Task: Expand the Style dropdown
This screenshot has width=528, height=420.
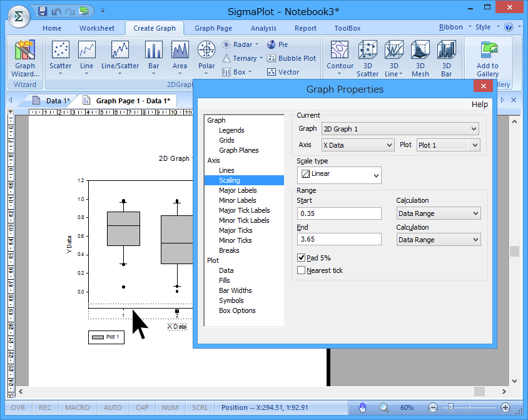Action: click(x=487, y=27)
